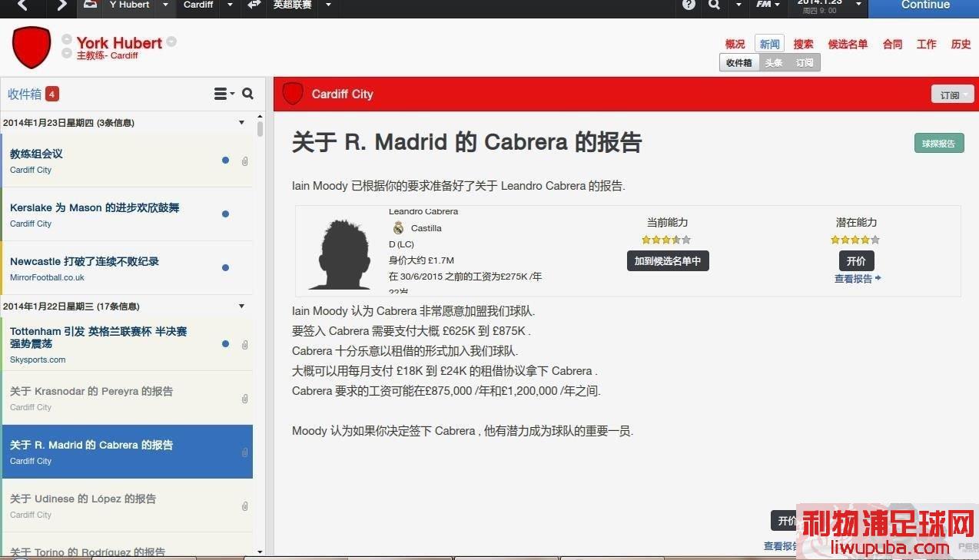
Task: Click the Continue button
Action: pyautogui.click(x=924, y=7)
